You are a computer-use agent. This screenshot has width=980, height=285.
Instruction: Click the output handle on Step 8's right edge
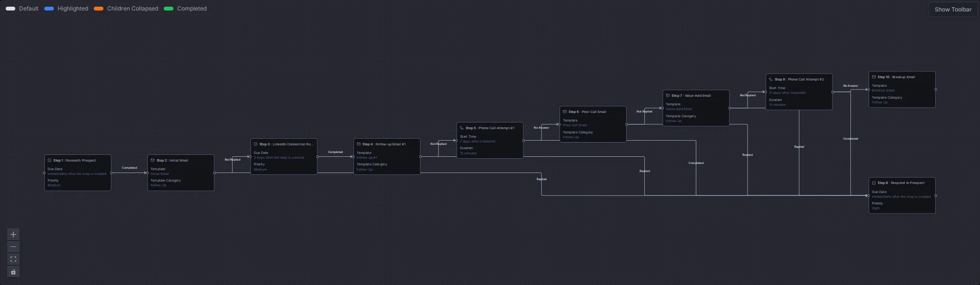pyautogui.click(x=936, y=196)
